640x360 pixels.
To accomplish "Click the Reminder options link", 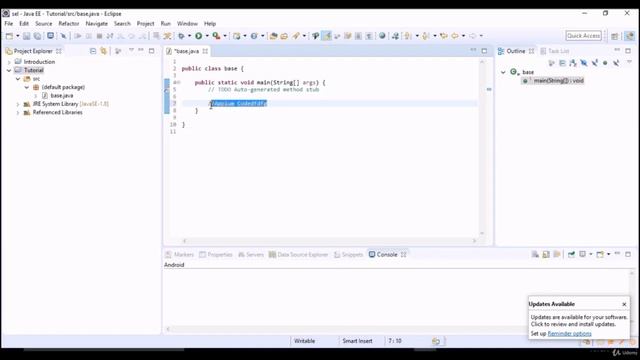I will point(569,333).
